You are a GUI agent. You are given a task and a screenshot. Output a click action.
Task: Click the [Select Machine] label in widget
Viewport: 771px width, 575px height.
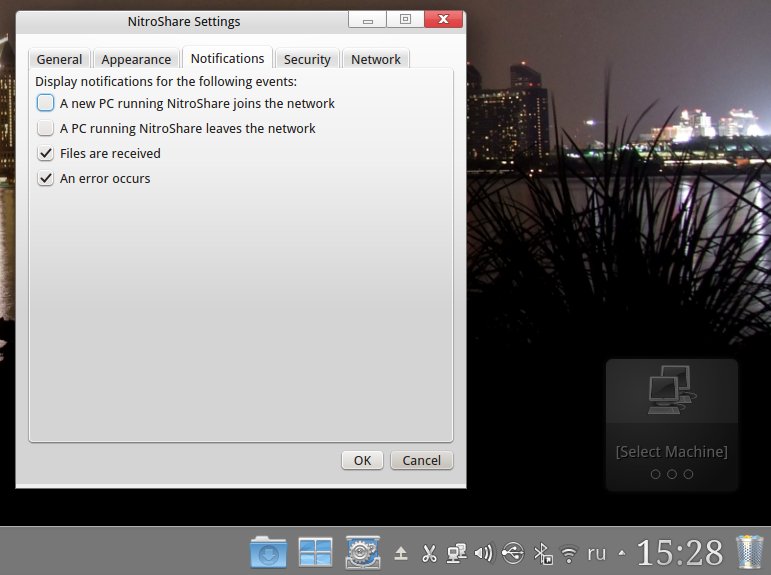pyautogui.click(x=672, y=452)
